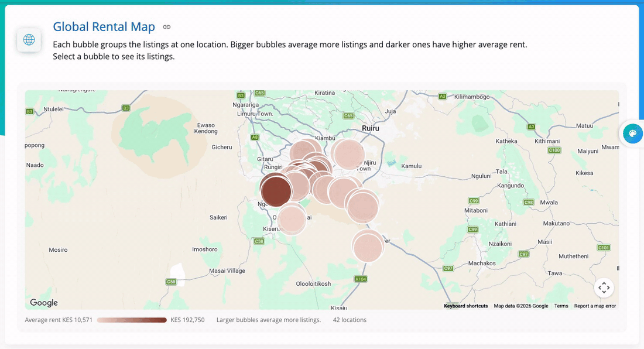This screenshot has height=349, width=644.
Task: Click the Gicheru map label
Action: pyautogui.click(x=222, y=147)
